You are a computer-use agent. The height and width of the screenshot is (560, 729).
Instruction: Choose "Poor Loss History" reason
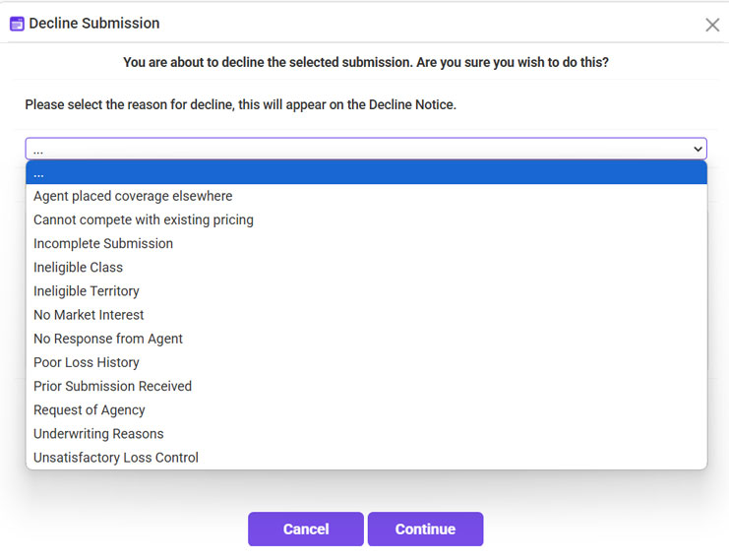click(x=87, y=362)
